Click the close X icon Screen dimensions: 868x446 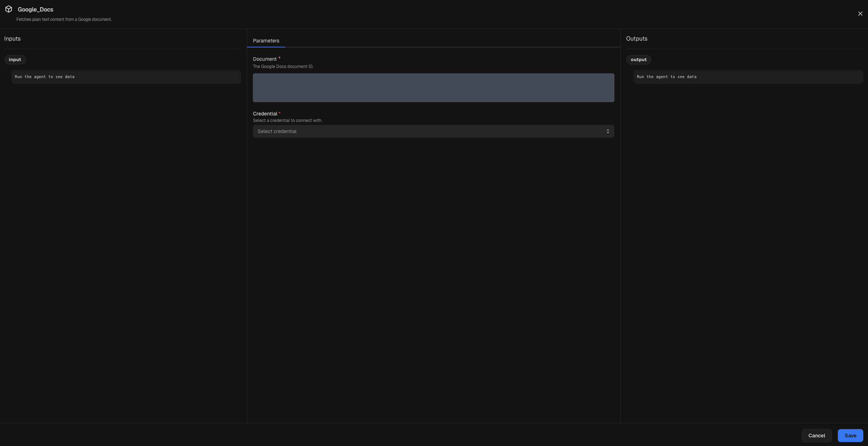point(860,13)
